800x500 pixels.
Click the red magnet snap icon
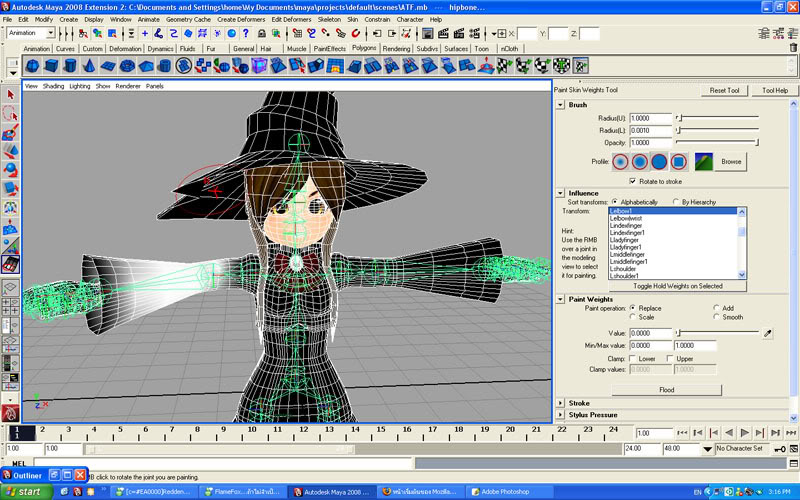tap(356, 34)
